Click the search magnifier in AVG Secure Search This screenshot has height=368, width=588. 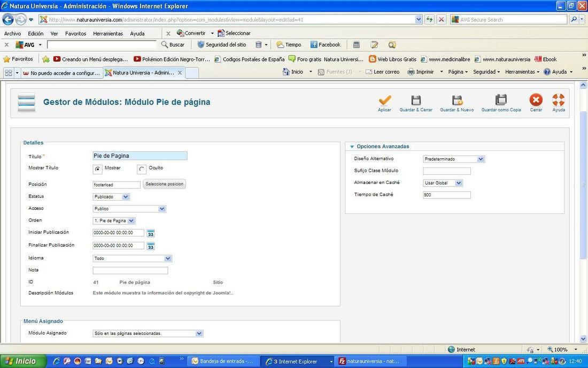click(x=574, y=19)
